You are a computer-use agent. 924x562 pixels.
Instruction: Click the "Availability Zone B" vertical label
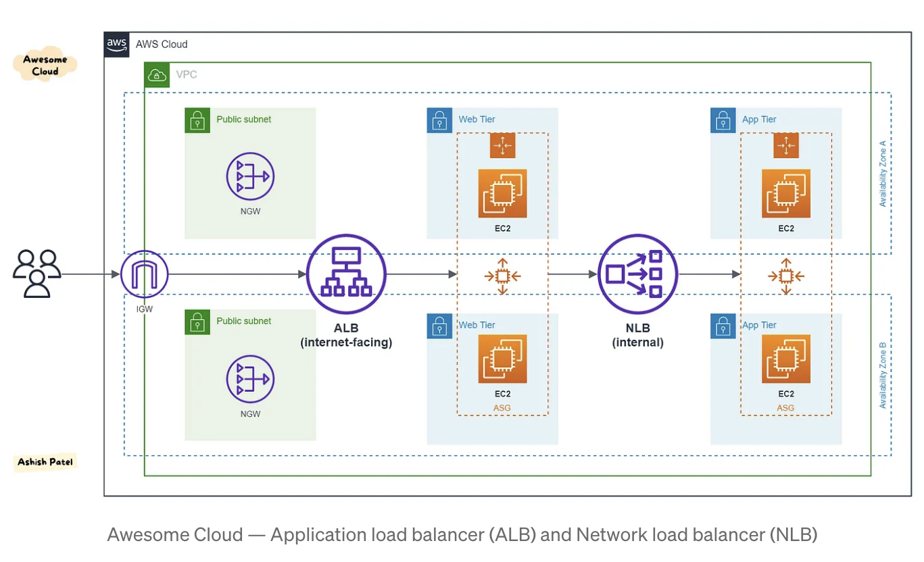883,375
